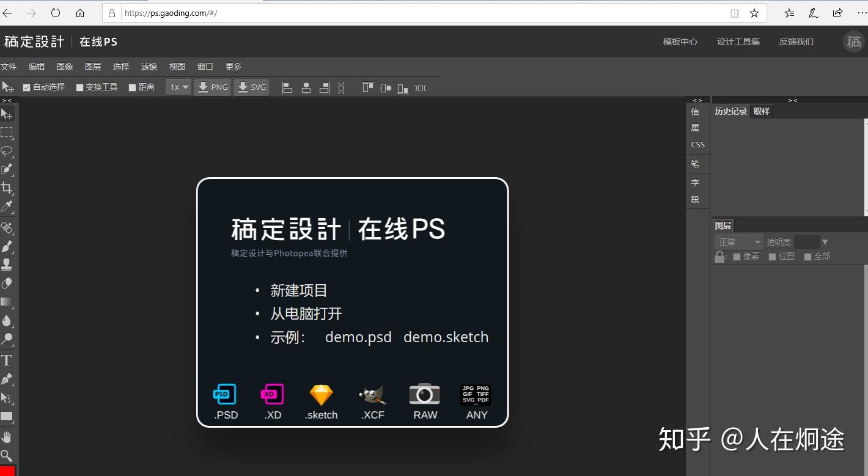Export as SVG button
The image size is (868, 476).
click(x=251, y=87)
